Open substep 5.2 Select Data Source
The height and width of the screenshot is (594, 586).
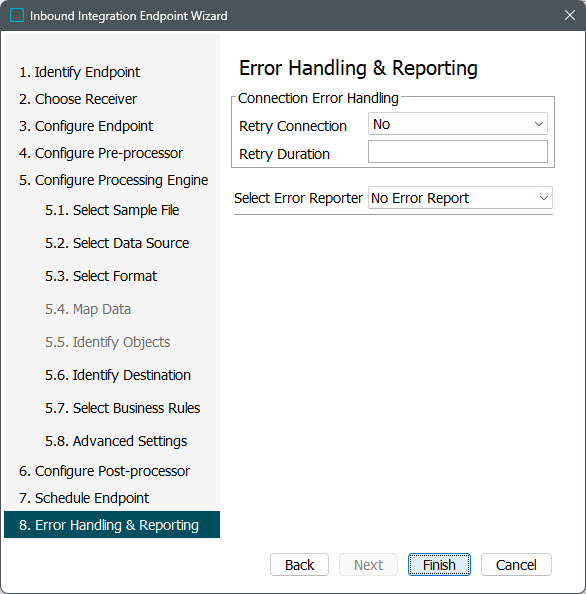(117, 243)
